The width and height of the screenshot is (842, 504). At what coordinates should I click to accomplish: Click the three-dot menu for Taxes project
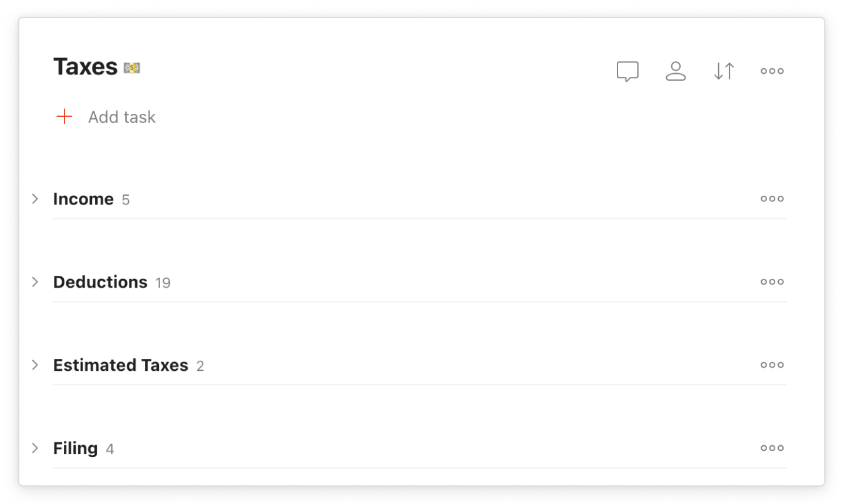(771, 71)
